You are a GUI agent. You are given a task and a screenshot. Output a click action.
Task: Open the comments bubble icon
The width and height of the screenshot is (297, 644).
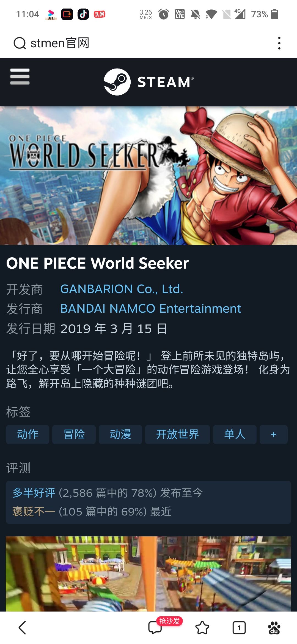point(155,627)
